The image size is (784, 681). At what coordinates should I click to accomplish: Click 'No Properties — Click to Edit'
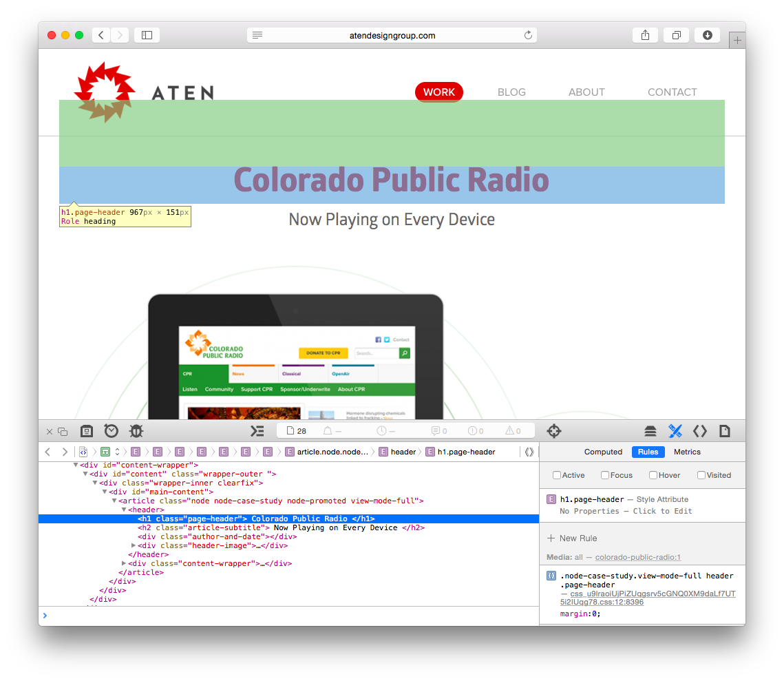click(626, 512)
